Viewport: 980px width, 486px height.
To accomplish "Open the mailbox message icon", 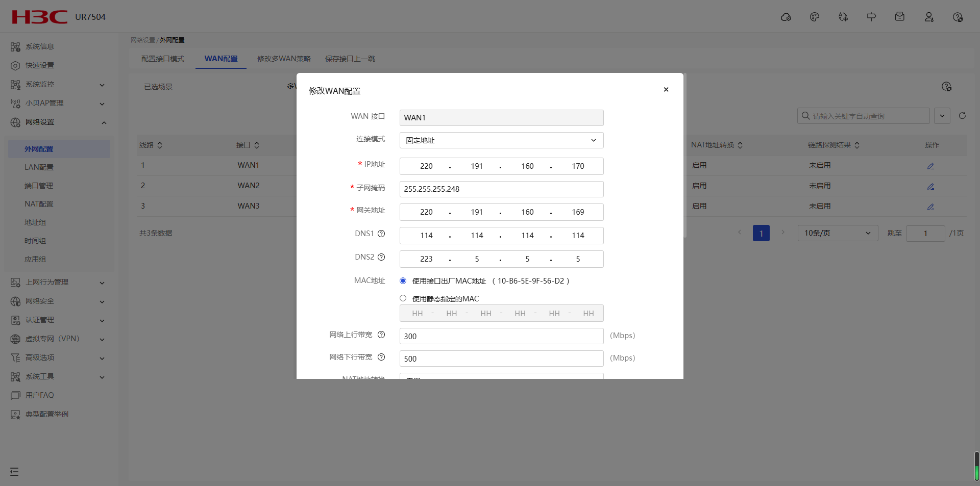I will point(900,17).
